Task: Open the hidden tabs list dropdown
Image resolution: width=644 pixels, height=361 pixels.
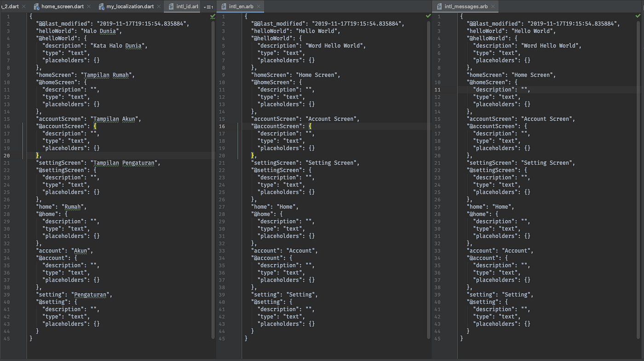Action: (207, 7)
